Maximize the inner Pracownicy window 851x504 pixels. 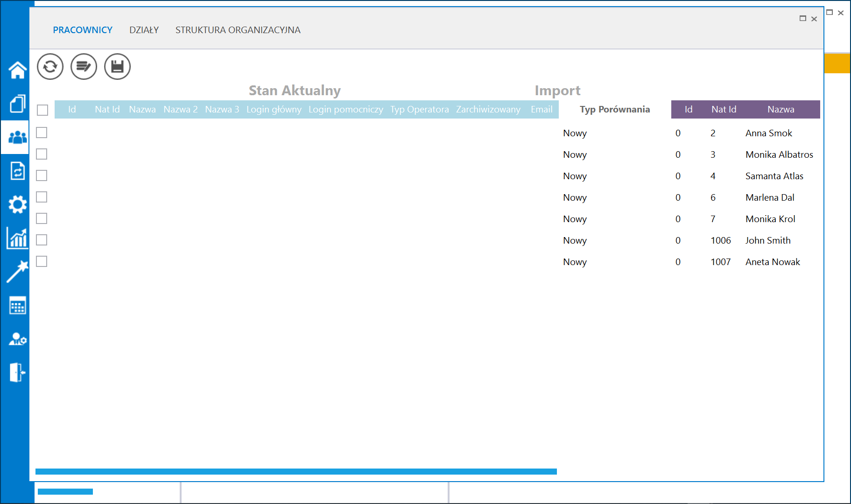click(x=803, y=19)
